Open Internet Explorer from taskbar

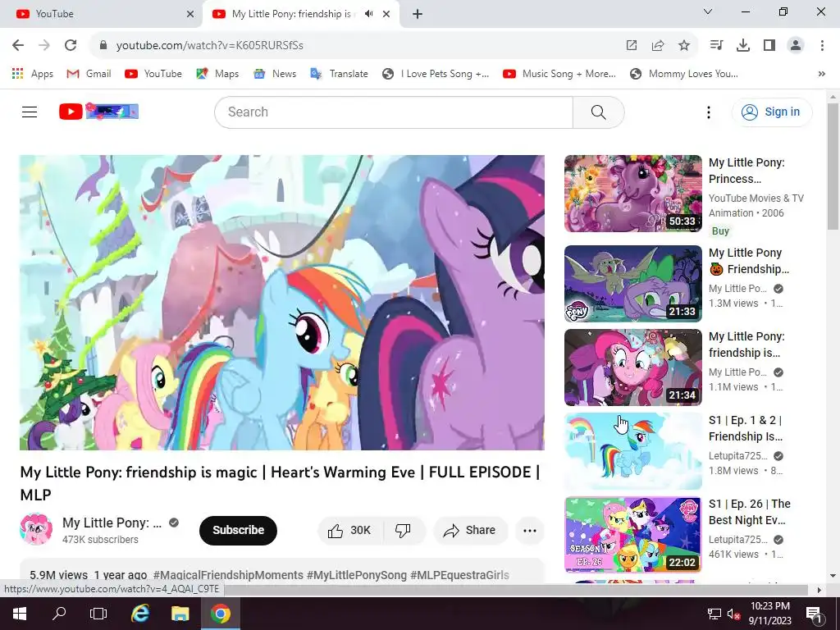coord(140,614)
